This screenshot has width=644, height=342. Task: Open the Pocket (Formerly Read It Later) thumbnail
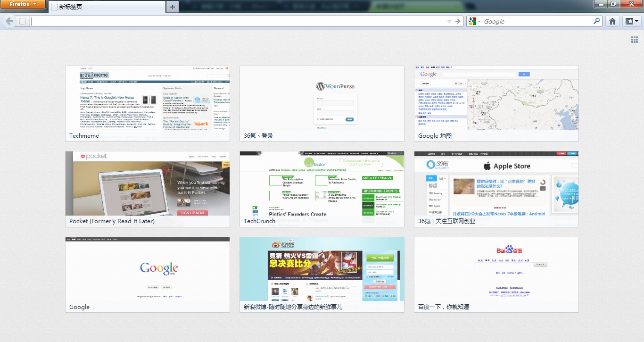(148, 189)
